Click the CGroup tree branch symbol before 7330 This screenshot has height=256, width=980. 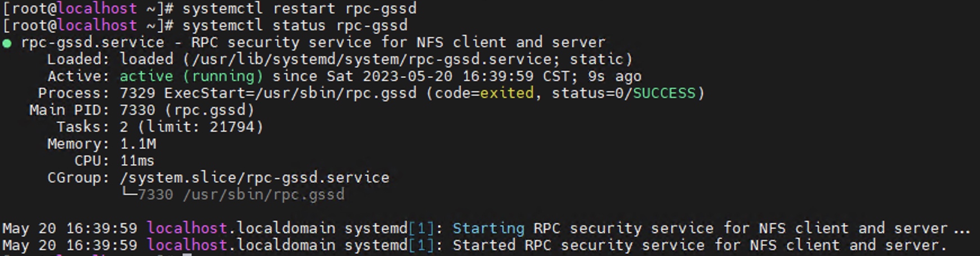(x=129, y=193)
